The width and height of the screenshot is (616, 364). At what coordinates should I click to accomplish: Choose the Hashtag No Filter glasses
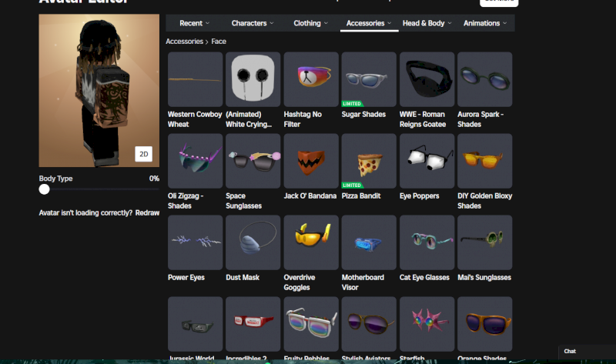coord(311,79)
